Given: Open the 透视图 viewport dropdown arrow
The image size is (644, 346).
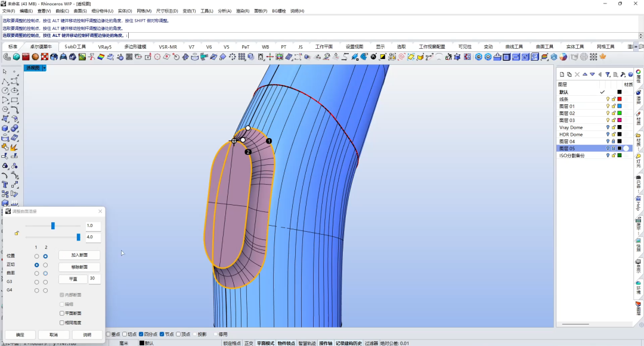Looking at the screenshot, I should (44, 68).
